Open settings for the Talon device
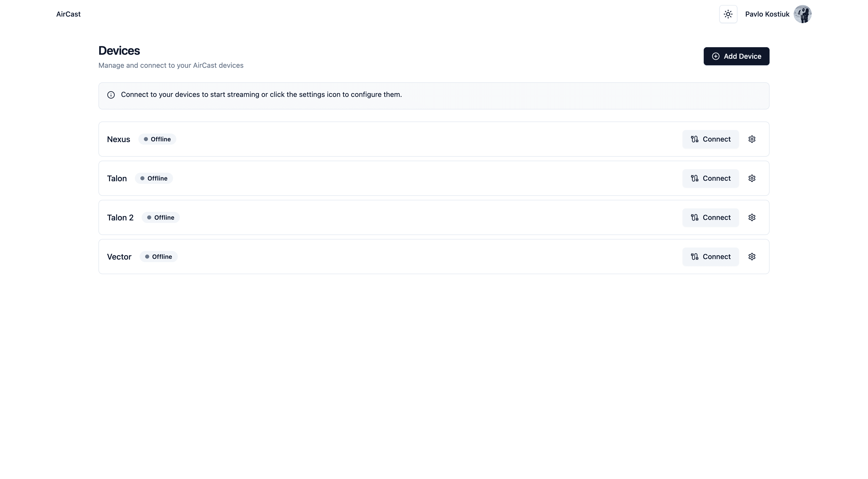The image size is (868, 479). tap(752, 178)
